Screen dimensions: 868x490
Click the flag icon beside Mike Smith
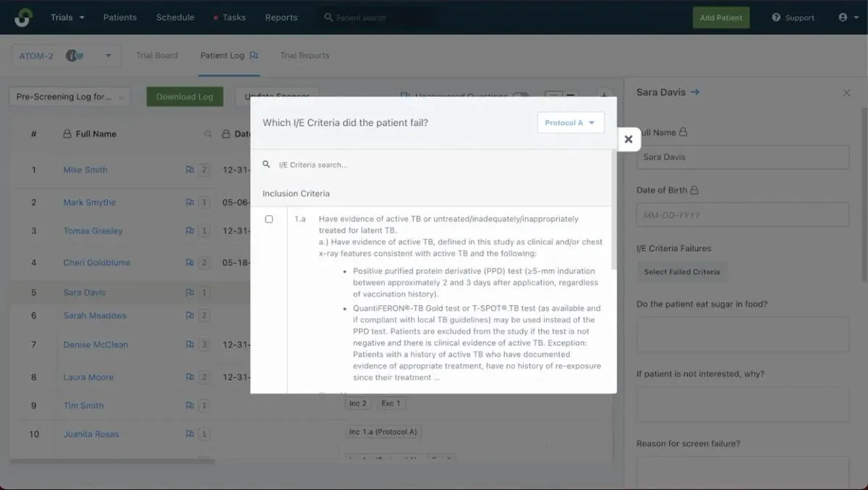click(x=190, y=169)
